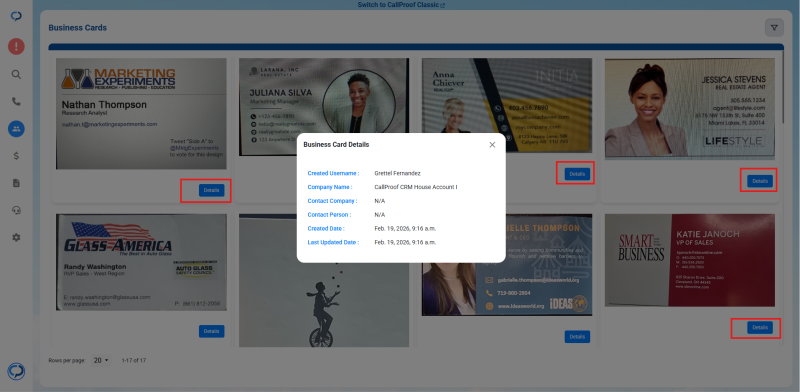Close the Business Card Details dialog

pyautogui.click(x=492, y=145)
